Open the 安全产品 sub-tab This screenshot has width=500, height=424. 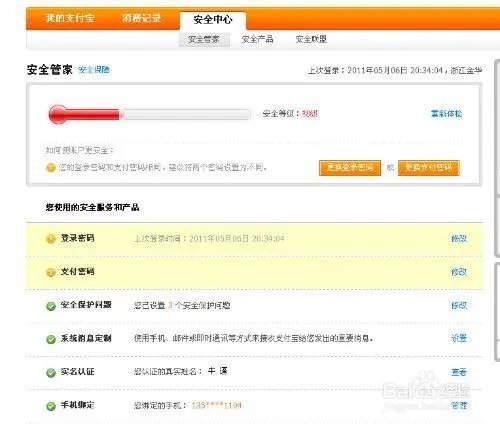click(257, 39)
